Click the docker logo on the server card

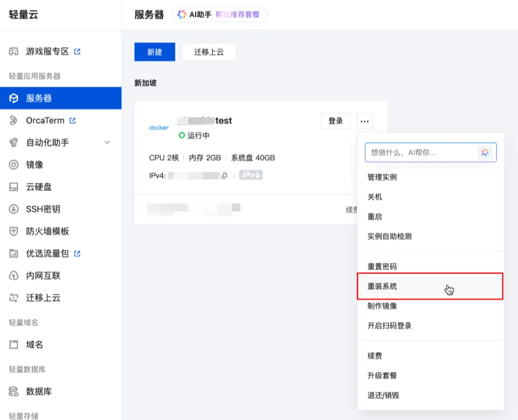click(x=159, y=127)
